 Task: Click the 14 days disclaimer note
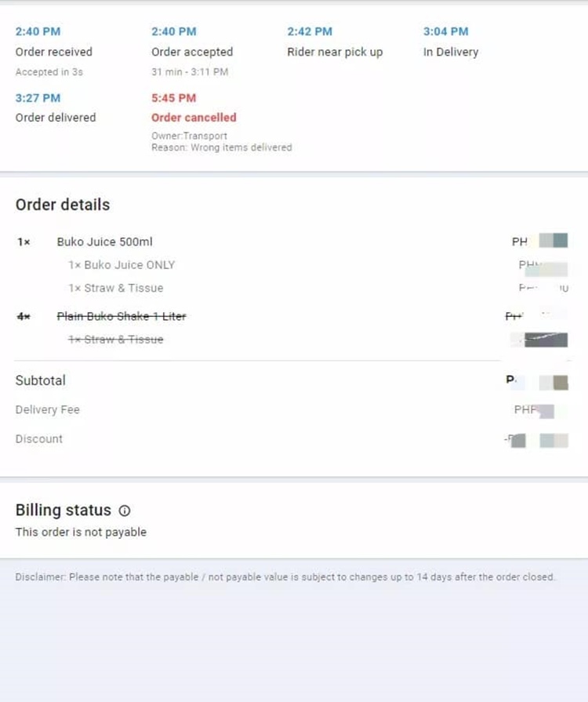285,577
